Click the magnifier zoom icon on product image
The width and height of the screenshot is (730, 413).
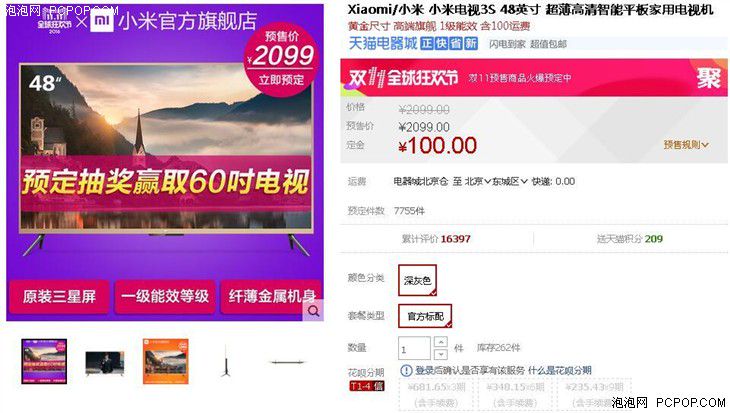(313, 311)
